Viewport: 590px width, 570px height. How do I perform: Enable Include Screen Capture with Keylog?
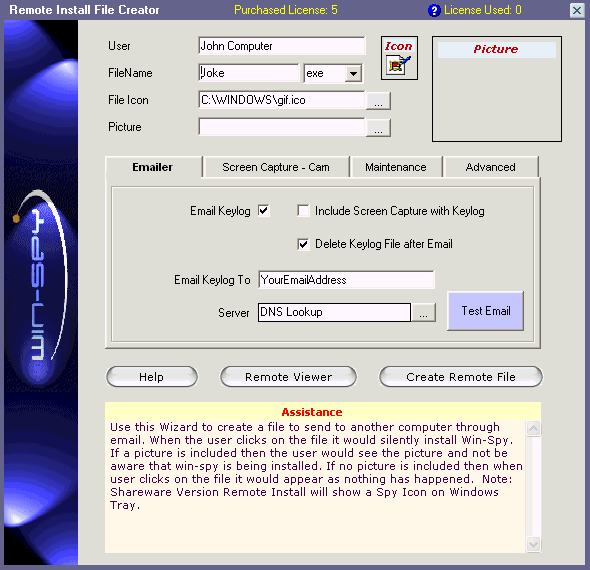pyautogui.click(x=303, y=211)
